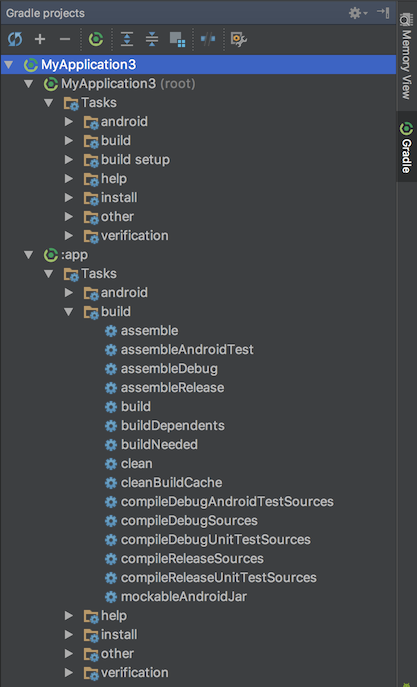Select compileDebugUnitTestSources task
Image resolution: width=417 pixels, height=687 pixels.
point(216,539)
